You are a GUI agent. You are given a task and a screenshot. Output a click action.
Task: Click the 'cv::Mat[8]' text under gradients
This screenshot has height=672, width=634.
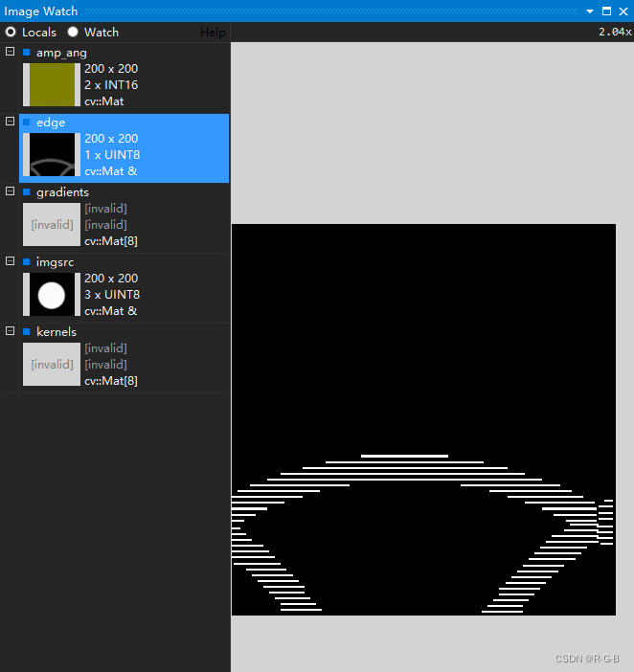(111, 241)
